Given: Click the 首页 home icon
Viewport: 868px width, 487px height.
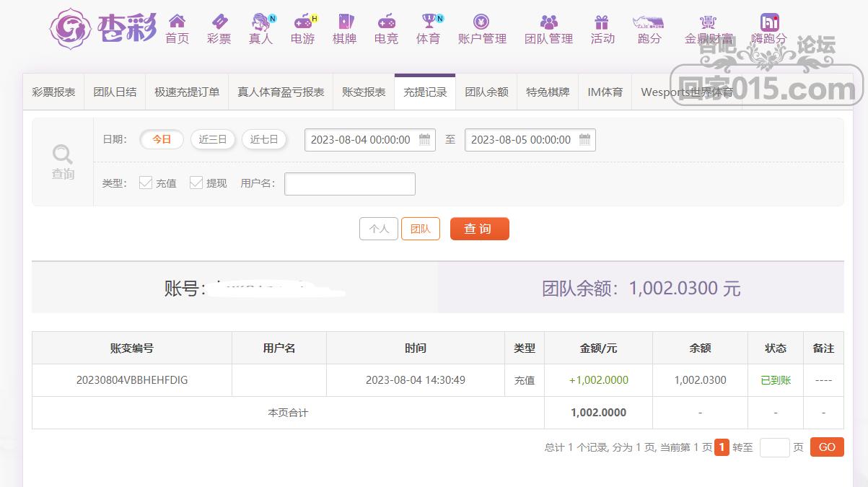Looking at the screenshot, I should 177,22.
